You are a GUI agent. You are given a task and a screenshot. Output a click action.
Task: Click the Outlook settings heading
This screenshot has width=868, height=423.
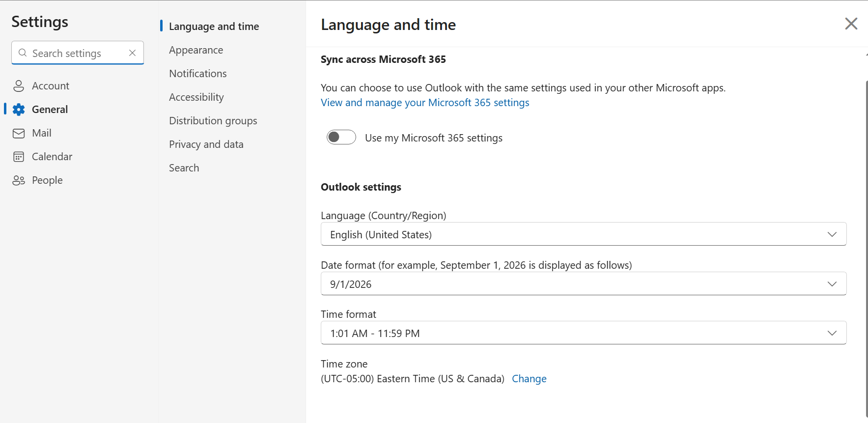pyautogui.click(x=361, y=187)
